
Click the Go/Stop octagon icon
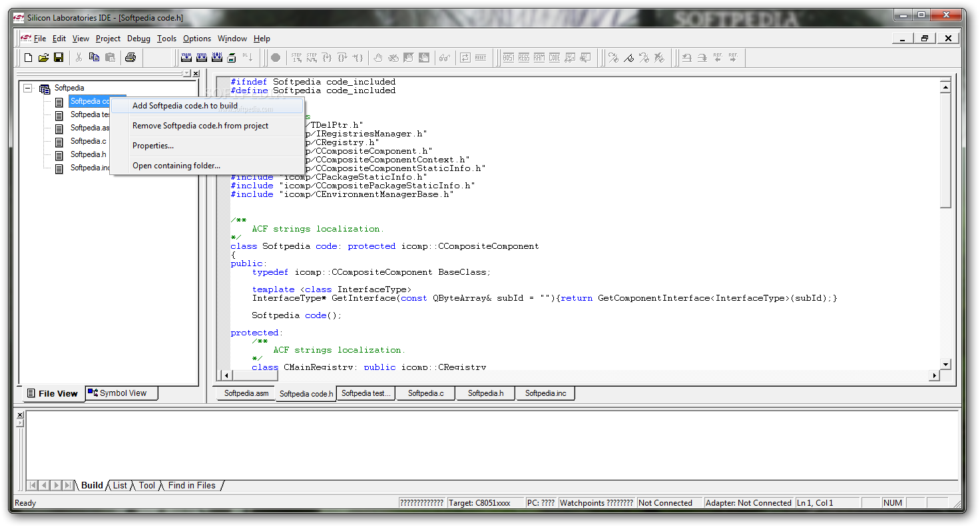(276, 58)
